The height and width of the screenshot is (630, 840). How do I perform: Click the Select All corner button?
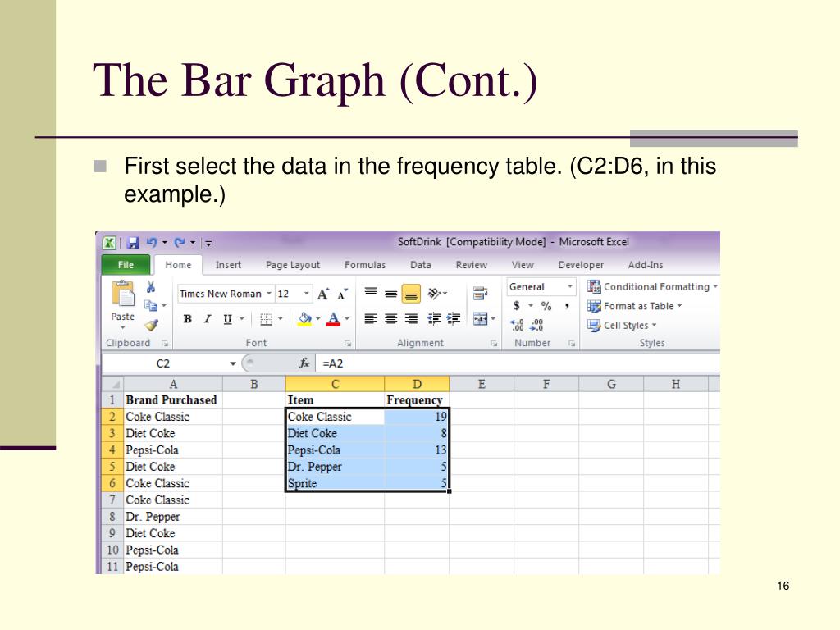tap(112, 384)
